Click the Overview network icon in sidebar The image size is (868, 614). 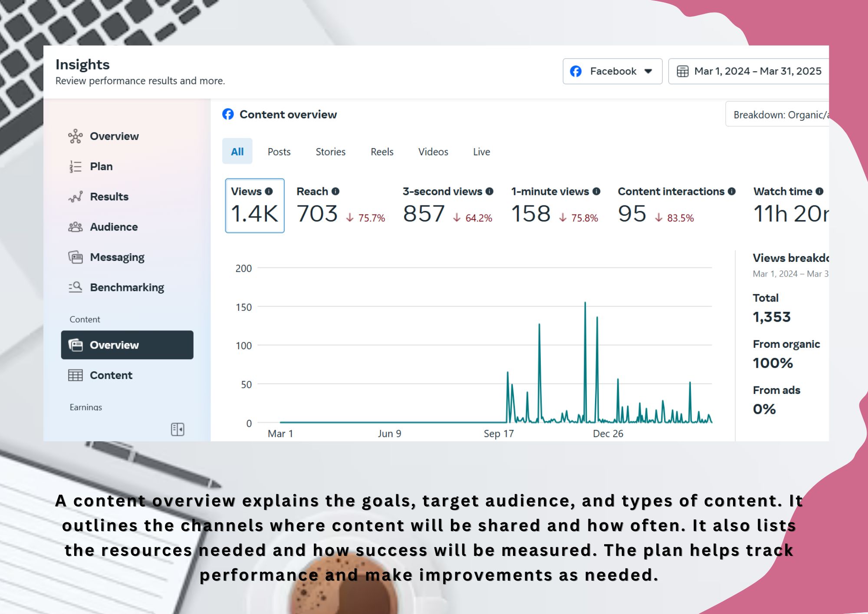pyautogui.click(x=75, y=136)
